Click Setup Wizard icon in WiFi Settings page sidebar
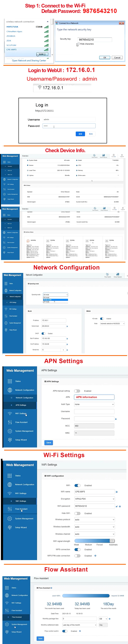 coord(10,527)
